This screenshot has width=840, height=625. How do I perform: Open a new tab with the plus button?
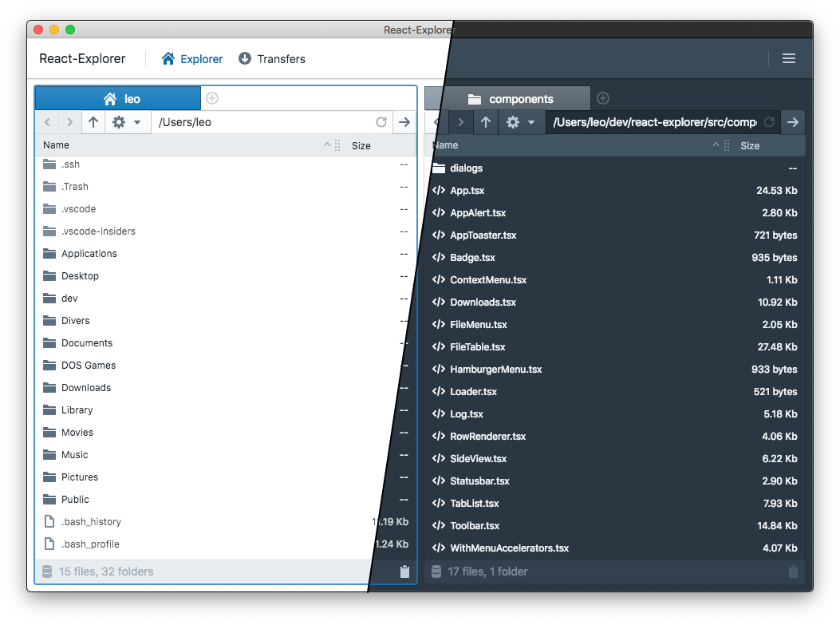pyautogui.click(x=212, y=97)
